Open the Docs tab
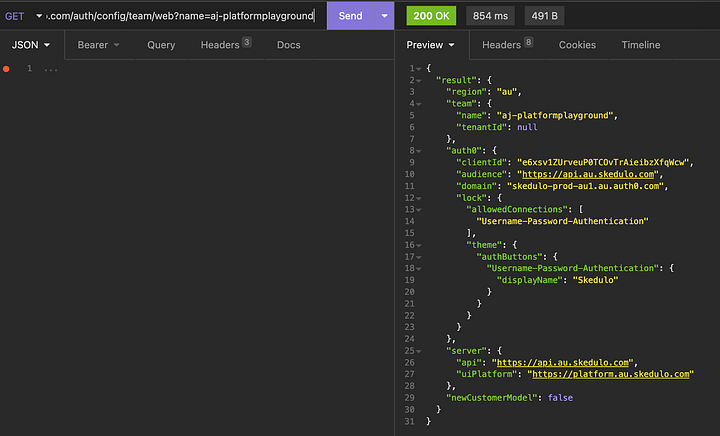The width and height of the screenshot is (720, 436). pos(289,45)
